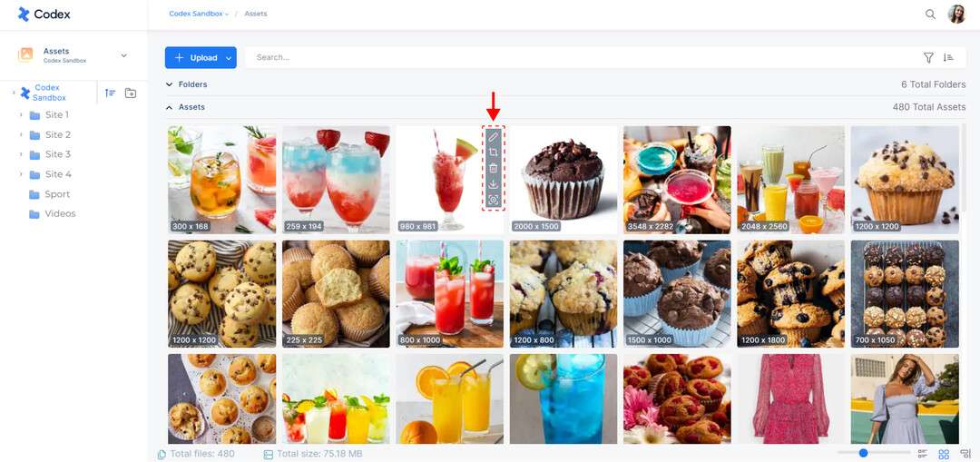Switch to grid view layout
The image size is (980, 462).
coord(944,454)
